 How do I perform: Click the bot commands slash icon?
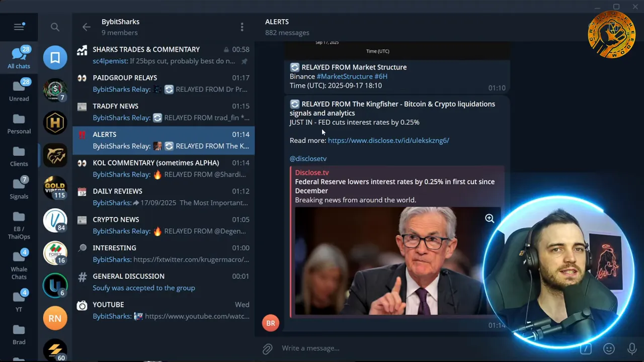[586, 348]
